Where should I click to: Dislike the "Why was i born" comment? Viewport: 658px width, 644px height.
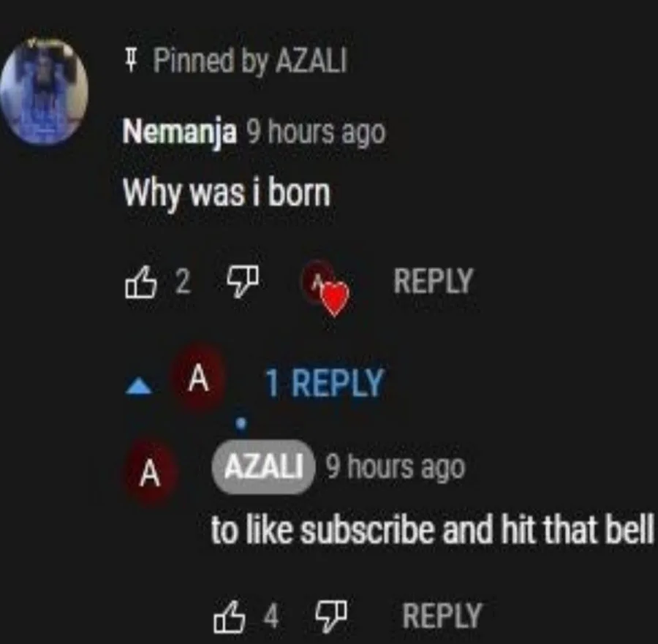238,282
